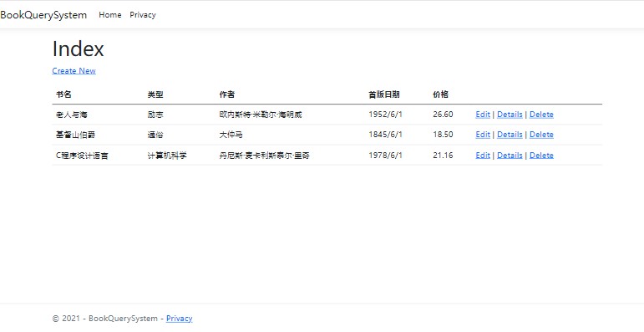The width and height of the screenshot is (644, 332).
Task: Delete the 老人与海 entry
Action: coord(541,115)
